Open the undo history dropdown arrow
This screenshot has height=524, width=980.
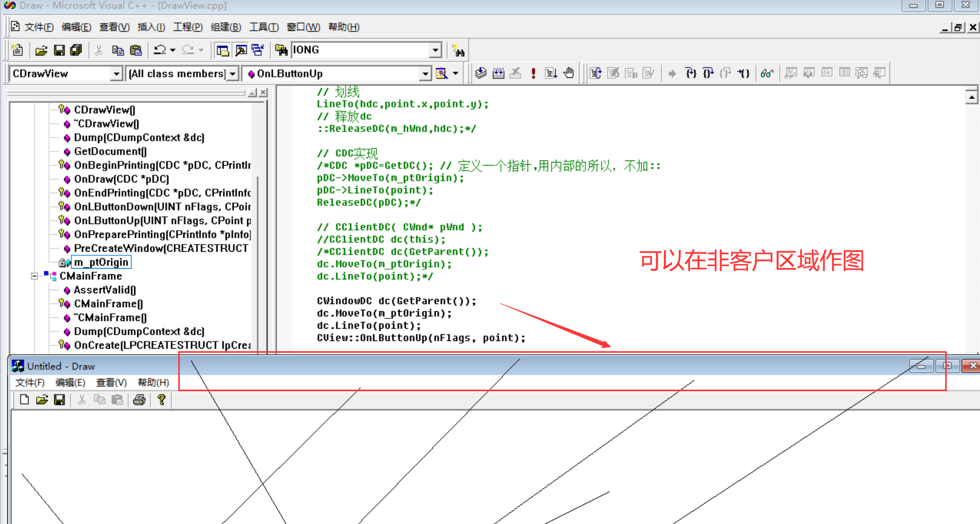[173, 50]
